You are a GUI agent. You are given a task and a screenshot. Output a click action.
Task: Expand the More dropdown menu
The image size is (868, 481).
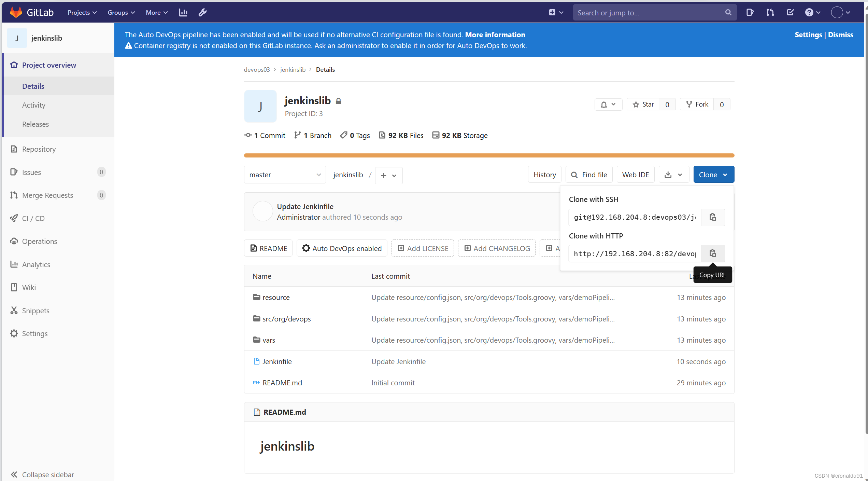pyautogui.click(x=157, y=13)
